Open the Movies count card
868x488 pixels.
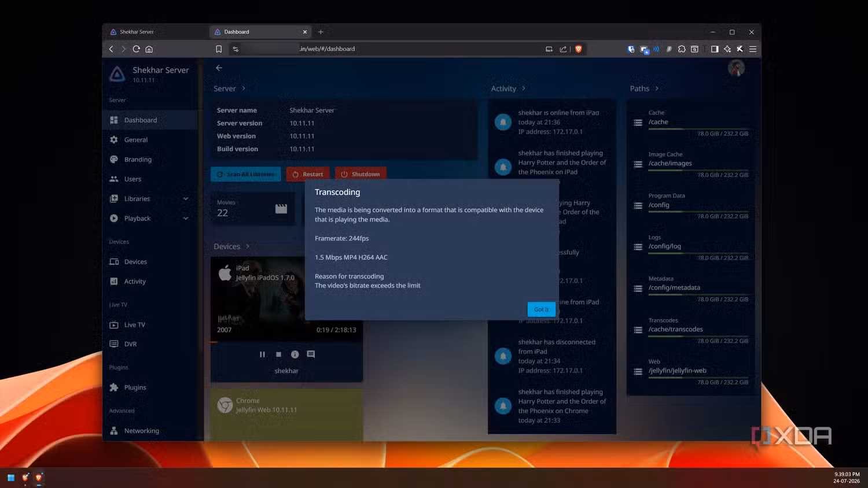[253, 209]
